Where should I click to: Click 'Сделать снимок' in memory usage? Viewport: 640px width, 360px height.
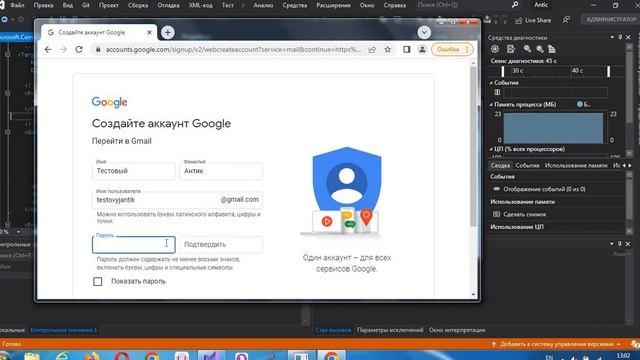pos(524,214)
